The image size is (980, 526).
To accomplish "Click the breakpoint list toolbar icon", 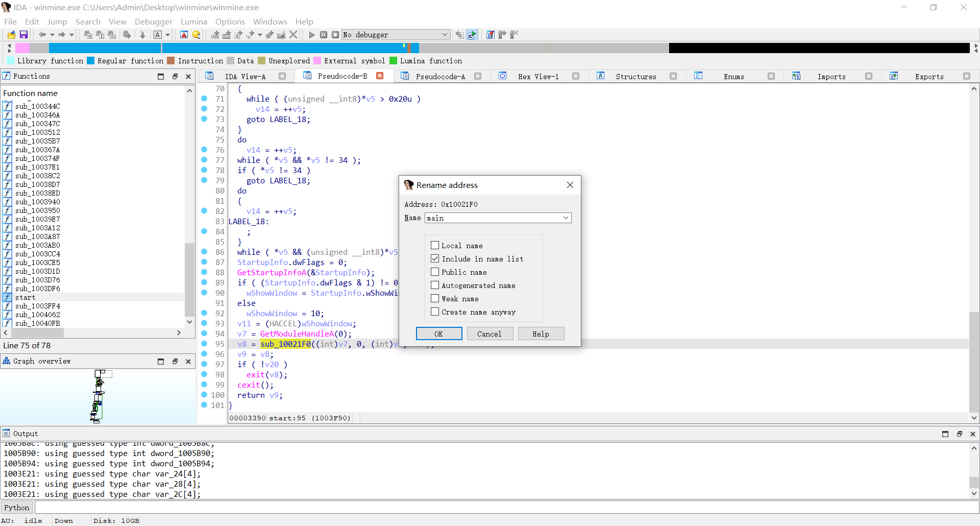I will click(490, 35).
